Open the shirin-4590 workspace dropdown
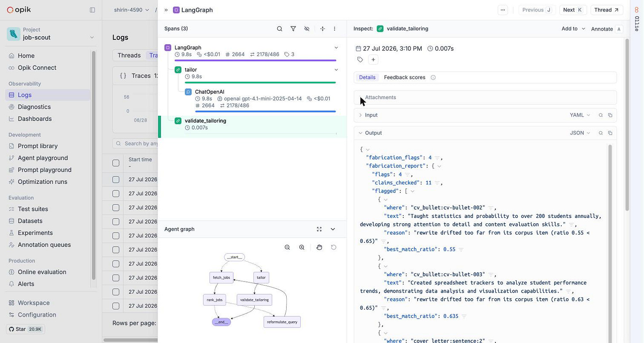The image size is (644, 343). tap(131, 10)
